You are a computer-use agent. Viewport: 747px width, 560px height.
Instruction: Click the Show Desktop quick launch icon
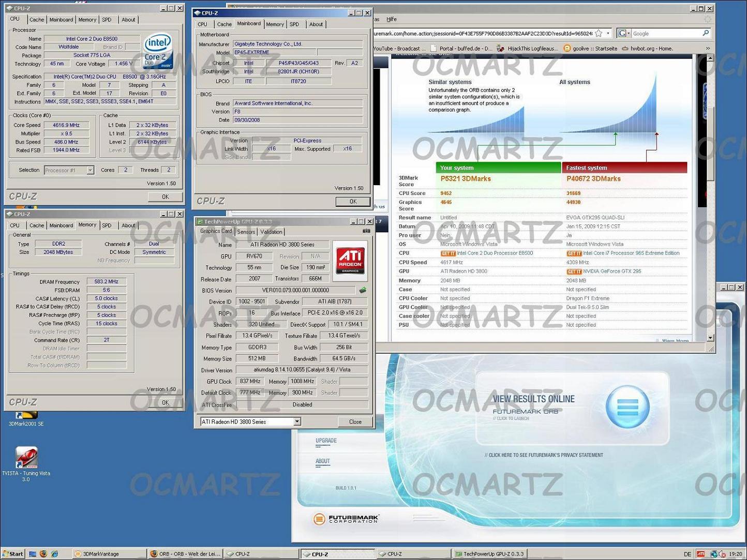coord(32,554)
